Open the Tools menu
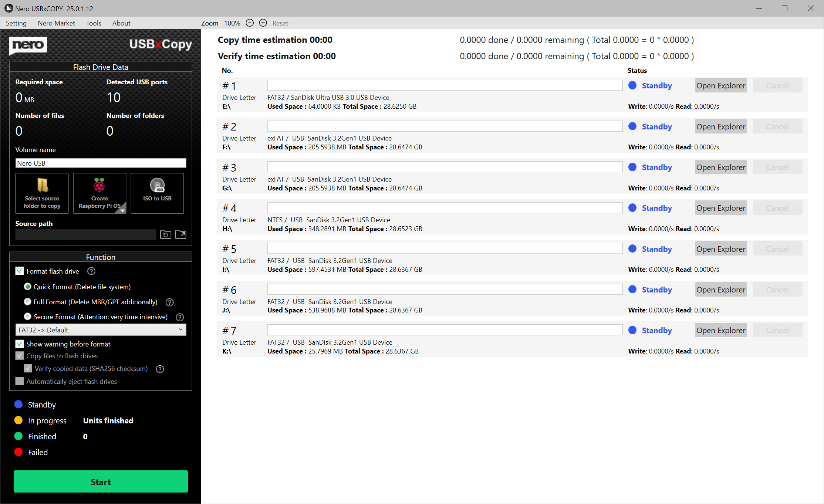 click(94, 23)
